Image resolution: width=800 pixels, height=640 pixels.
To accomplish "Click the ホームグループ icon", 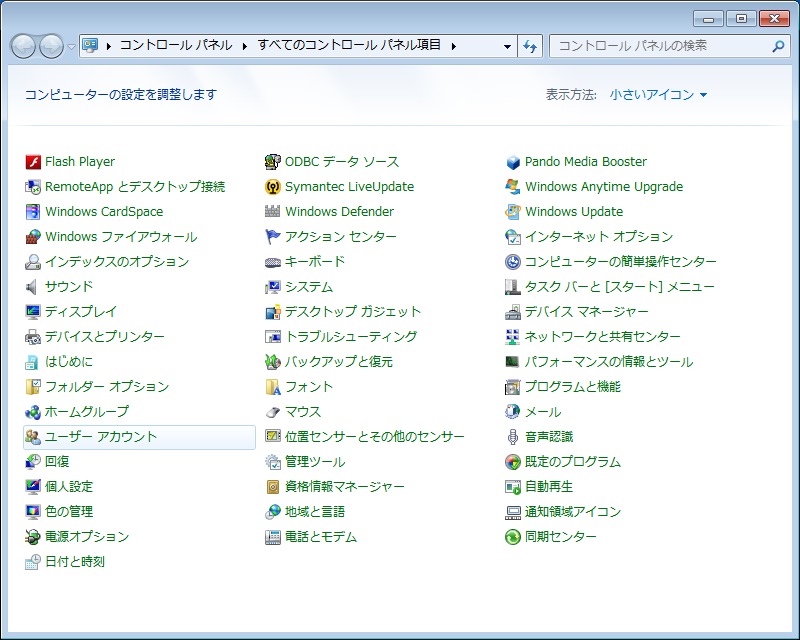I will [33, 412].
